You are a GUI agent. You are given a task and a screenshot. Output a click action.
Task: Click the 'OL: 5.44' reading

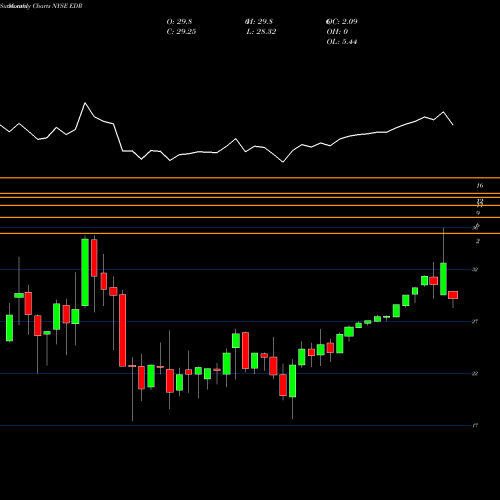pos(342,42)
